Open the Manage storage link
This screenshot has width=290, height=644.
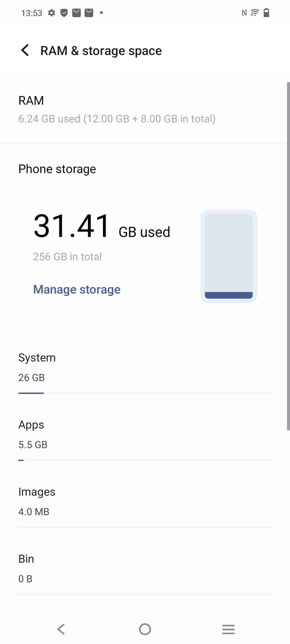(77, 290)
